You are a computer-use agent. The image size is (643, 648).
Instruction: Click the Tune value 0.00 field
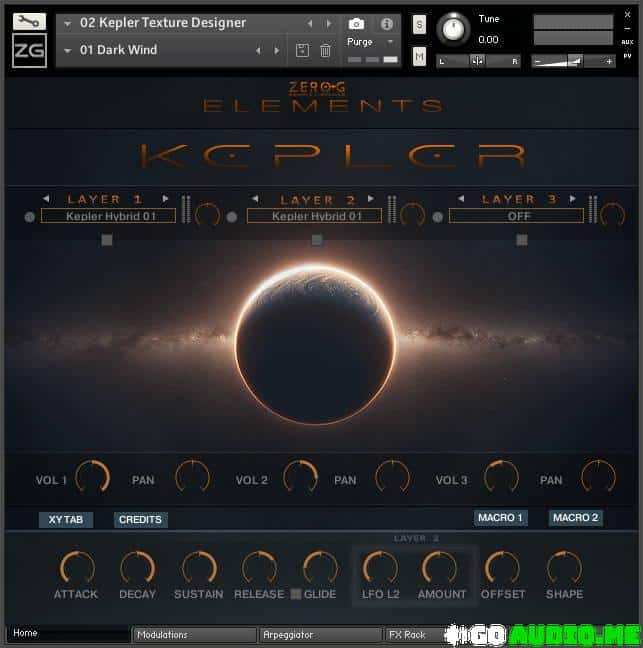pyautogui.click(x=488, y=40)
